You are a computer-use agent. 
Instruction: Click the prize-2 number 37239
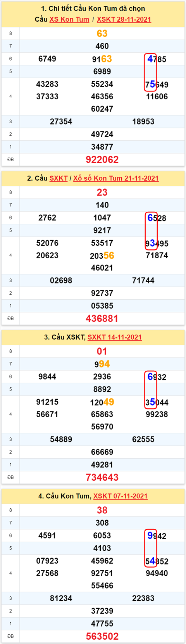102,611
